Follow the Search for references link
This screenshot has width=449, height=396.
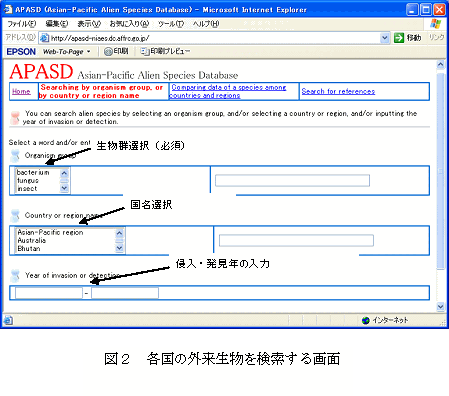pyautogui.click(x=338, y=91)
